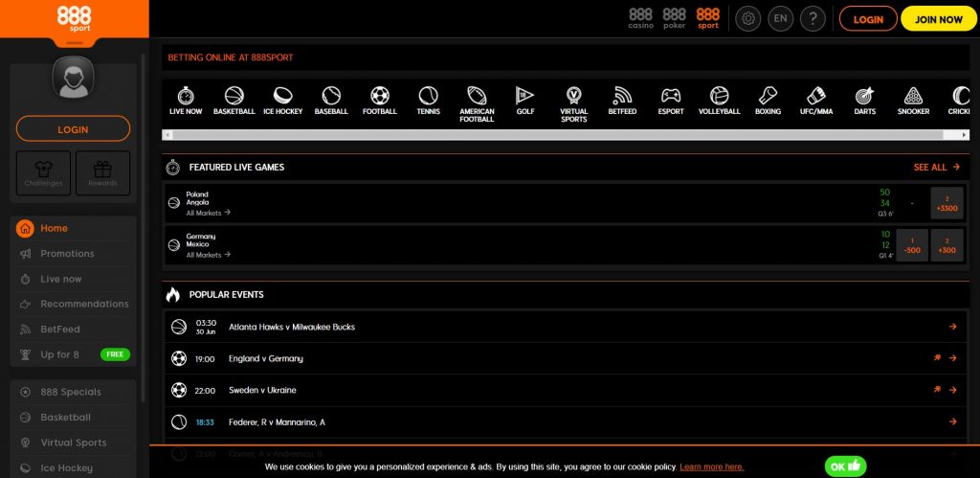Click England v Germany boost icon
980x478 pixels.
pos(937,358)
